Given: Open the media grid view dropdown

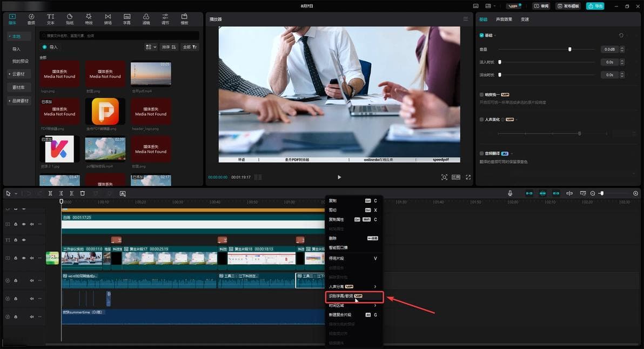Looking at the screenshot, I should (x=151, y=47).
